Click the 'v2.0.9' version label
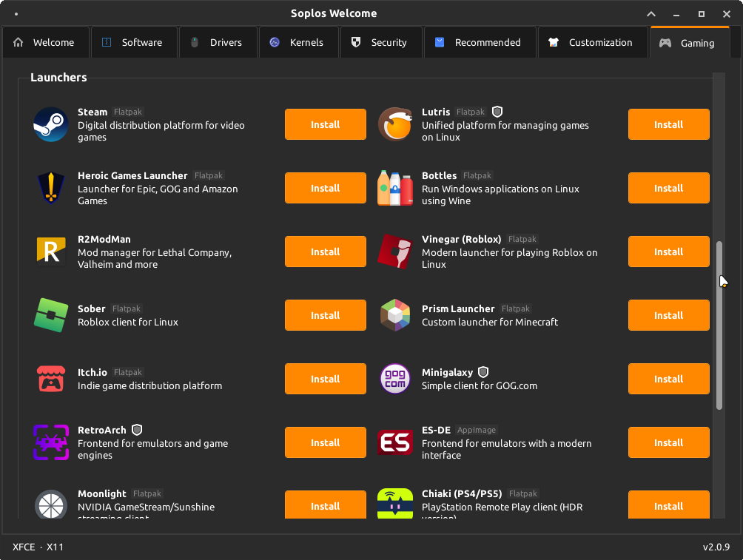Image resolution: width=743 pixels, height=560 pixels. (716, 547)
